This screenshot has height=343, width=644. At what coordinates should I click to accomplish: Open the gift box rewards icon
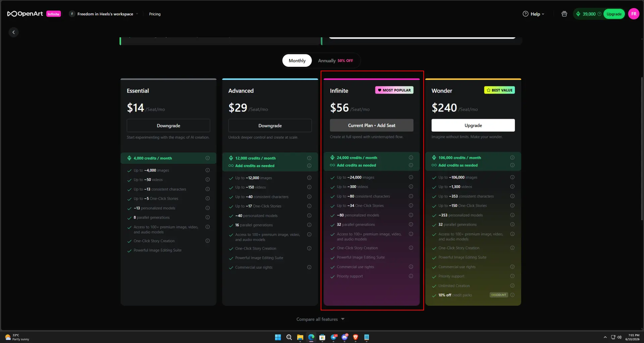tap(564, 14)
